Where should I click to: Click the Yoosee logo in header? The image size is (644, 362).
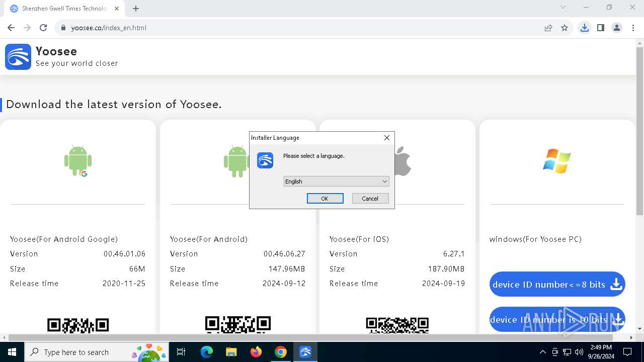click(x=18, y=56)
